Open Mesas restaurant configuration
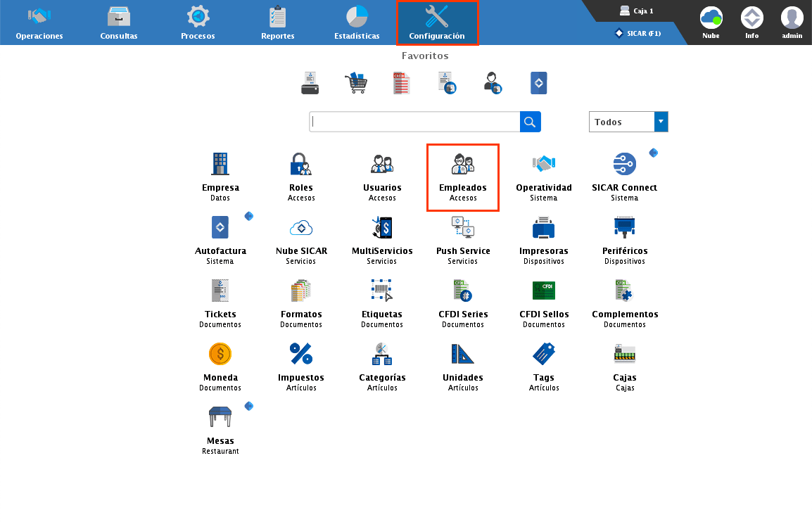Viewport: 812px width, 522px height. point(220,424)
